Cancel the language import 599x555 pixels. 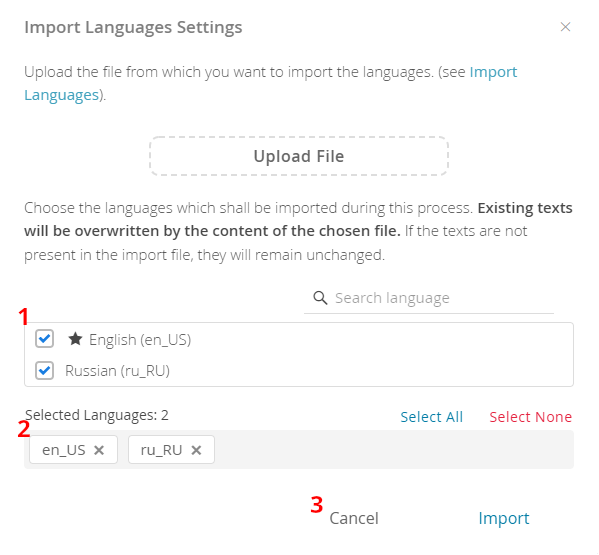click(354, 518)
